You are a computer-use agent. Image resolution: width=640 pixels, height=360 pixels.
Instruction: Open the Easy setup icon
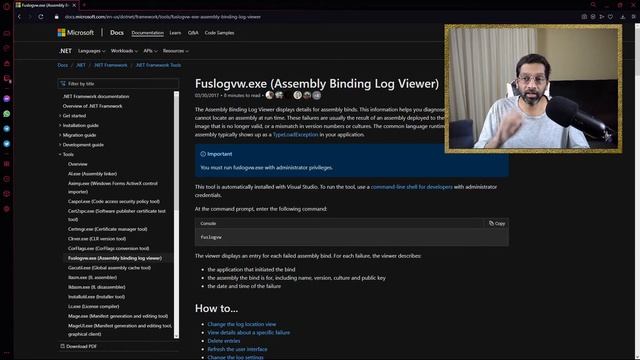633,17
